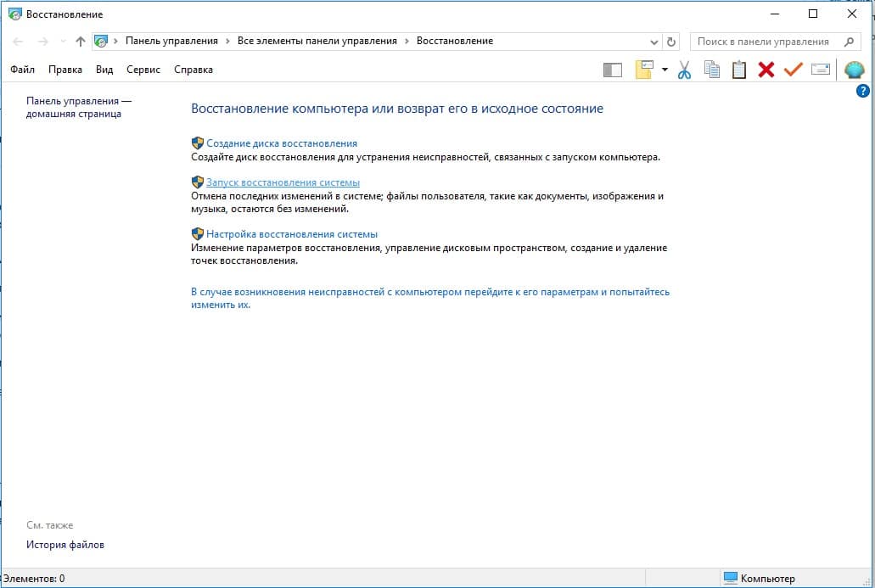This screenshot has width=875, height=588.
Task: Click the red X Delete icon
Action: 766,70
